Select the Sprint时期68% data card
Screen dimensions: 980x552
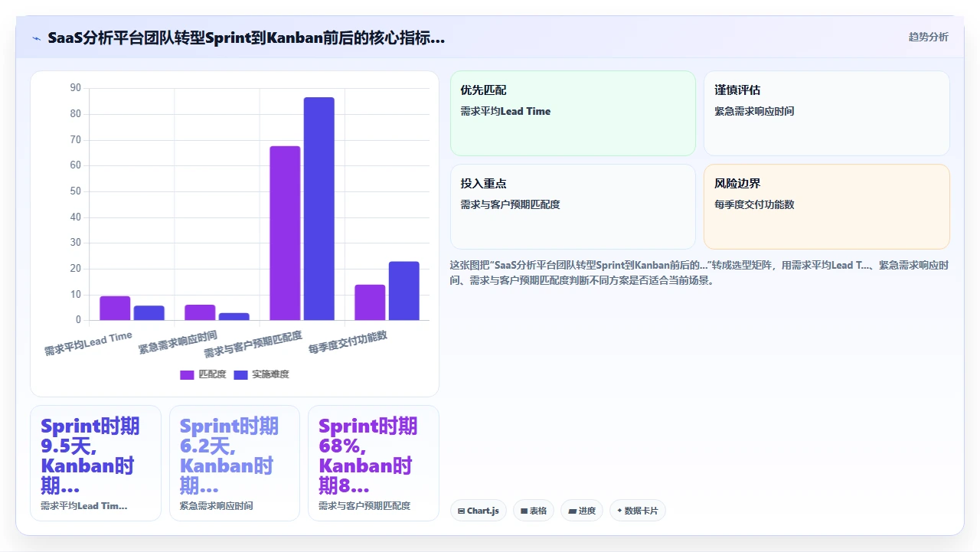click(374, 463)
